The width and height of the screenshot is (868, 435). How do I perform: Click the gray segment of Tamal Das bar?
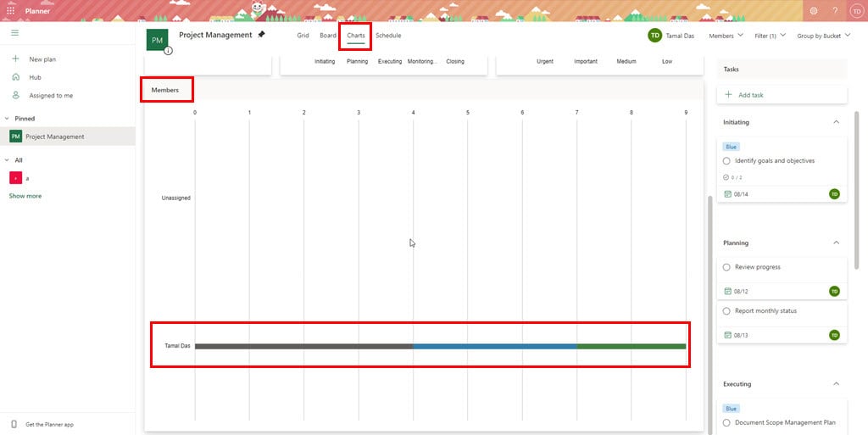304,347
